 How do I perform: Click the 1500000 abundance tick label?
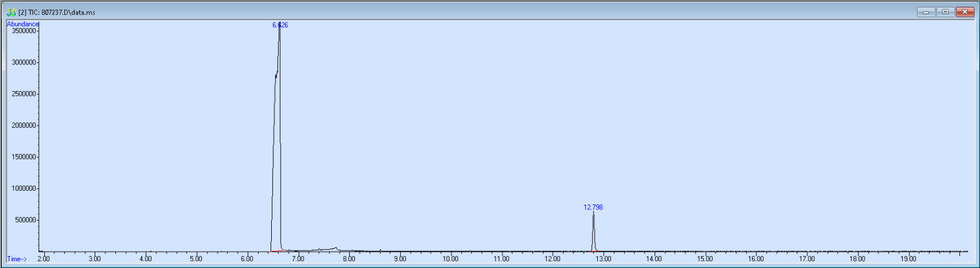[x=24, y=156]
